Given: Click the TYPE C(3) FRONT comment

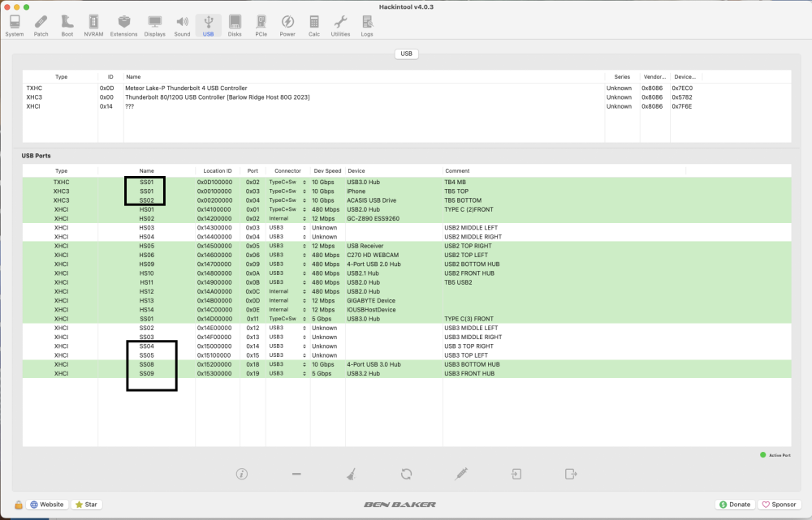Looking at the screenshot, I should tap(469, 319).
